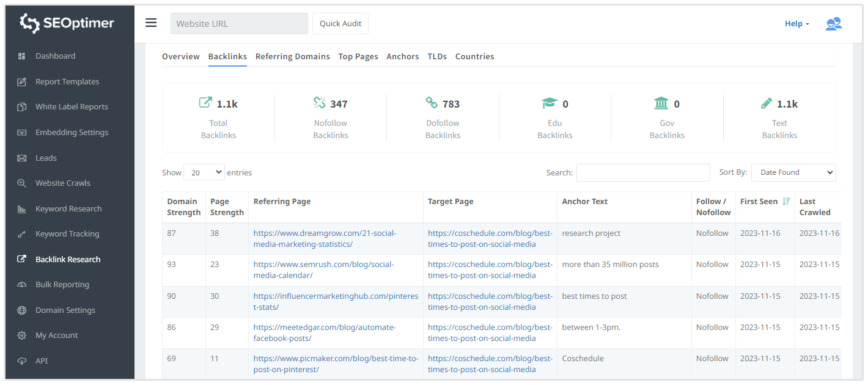Expand the Help menu
The image size is (868, 385).
pos(796,24)
